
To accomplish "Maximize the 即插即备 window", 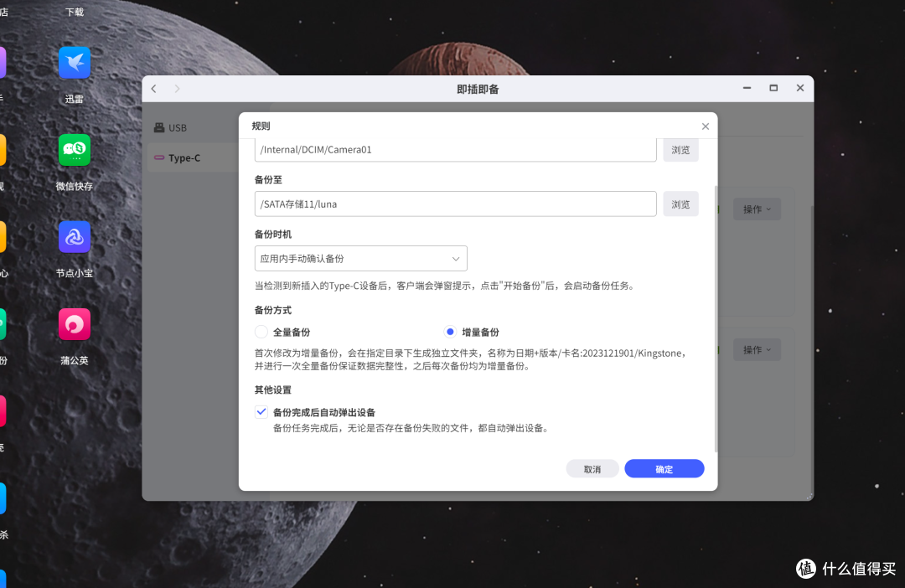I will tap(773, 88).
